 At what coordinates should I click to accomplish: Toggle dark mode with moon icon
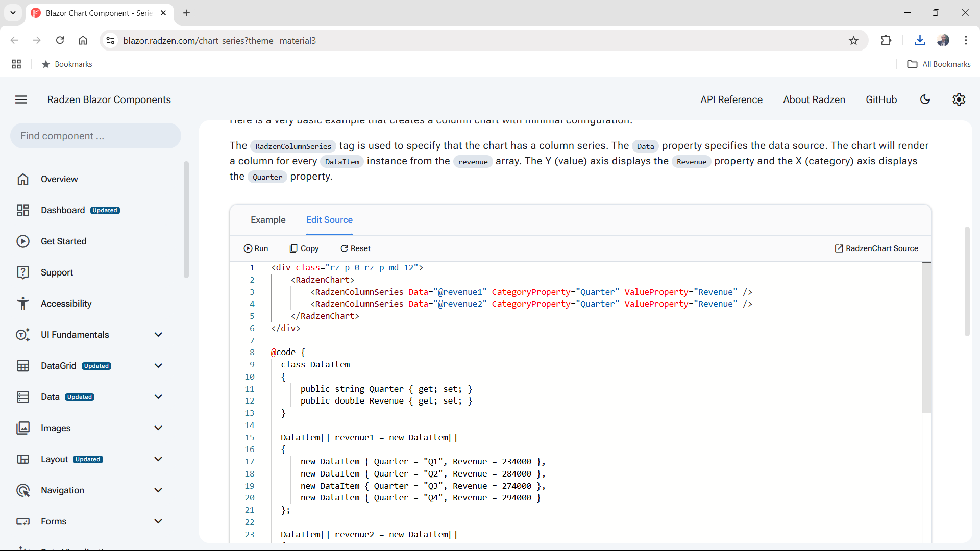tap(925, 99)
